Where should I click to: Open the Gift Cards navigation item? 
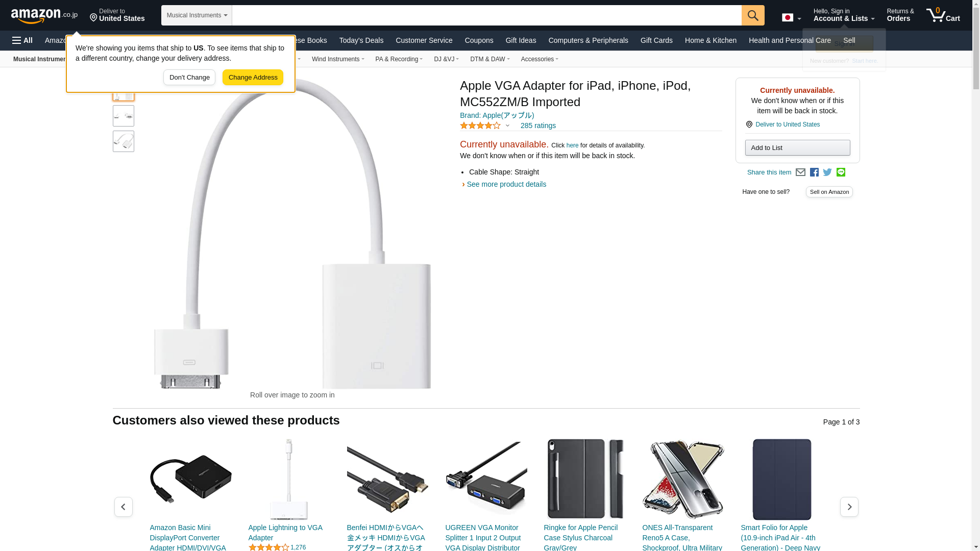coord(656,40)
